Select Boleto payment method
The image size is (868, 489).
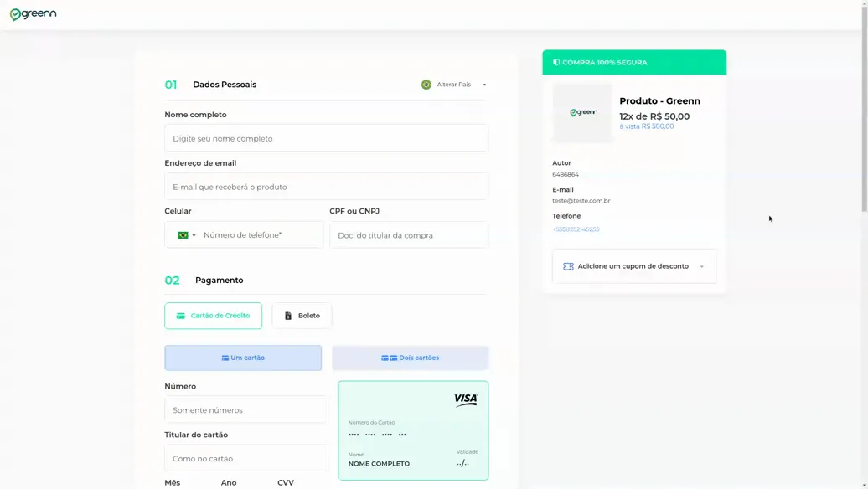click(302, 316)
